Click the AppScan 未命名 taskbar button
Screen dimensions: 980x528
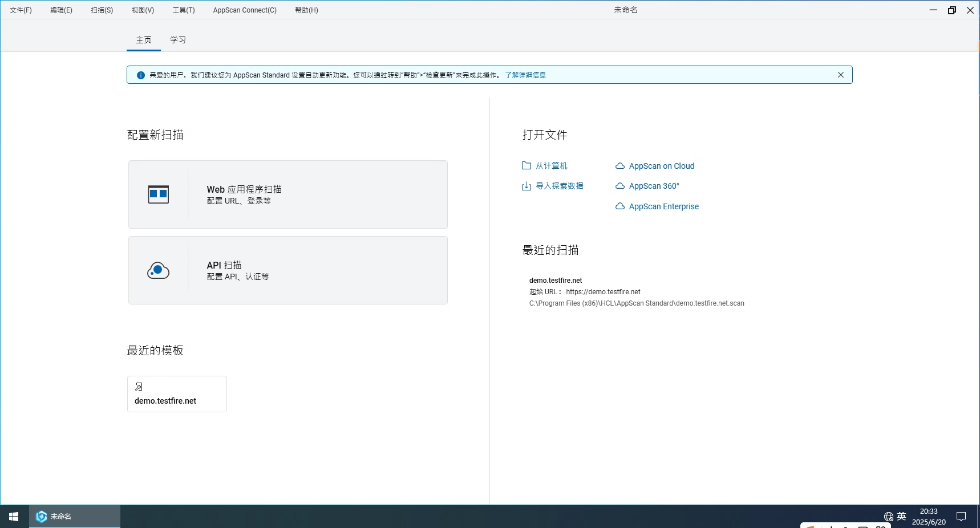tap(75, 517)
